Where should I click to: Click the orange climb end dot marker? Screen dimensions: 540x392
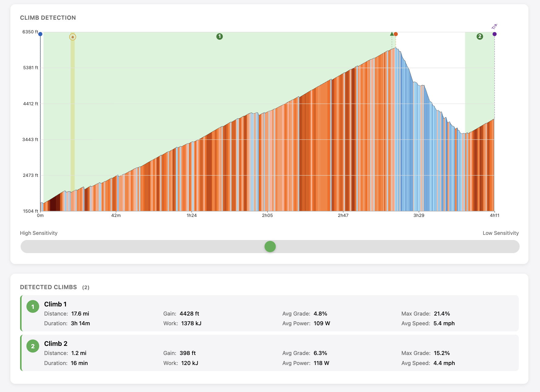point(395,34)
